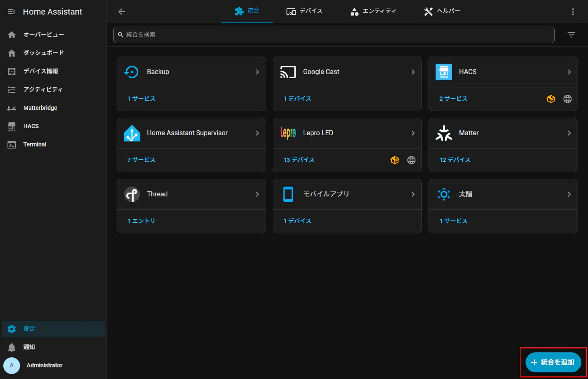Viewport: 588px width, 379px height.
Task: Click the Thread integration icon
Action: [132, 194]
